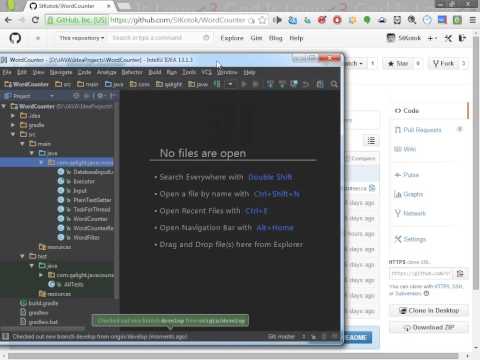Open the Navigate menu in IntelliJ
The width and height of the screenshot is (480, 360).
tap(61, 72)
